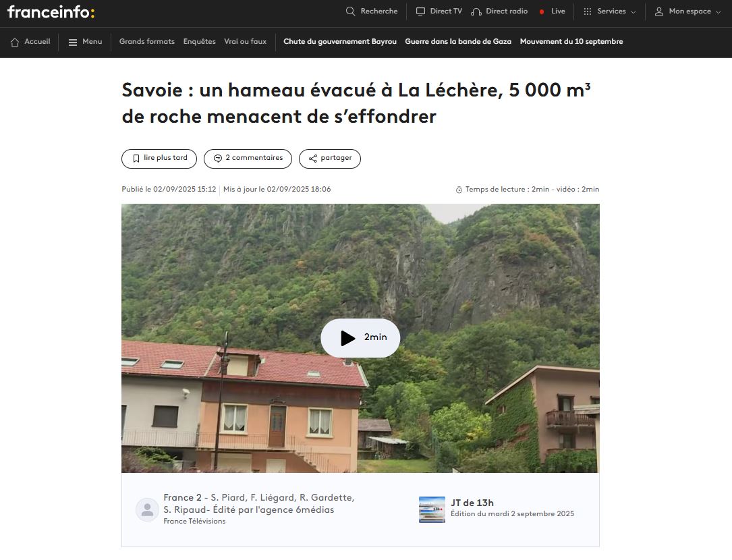Play the 2min video
This screenshot has width=732, height=560.
[360, 338]
